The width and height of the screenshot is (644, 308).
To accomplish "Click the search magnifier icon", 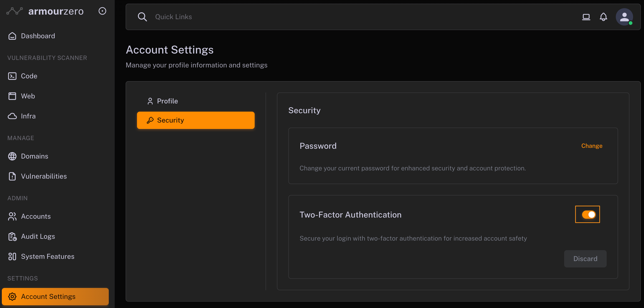I will 142,17.
